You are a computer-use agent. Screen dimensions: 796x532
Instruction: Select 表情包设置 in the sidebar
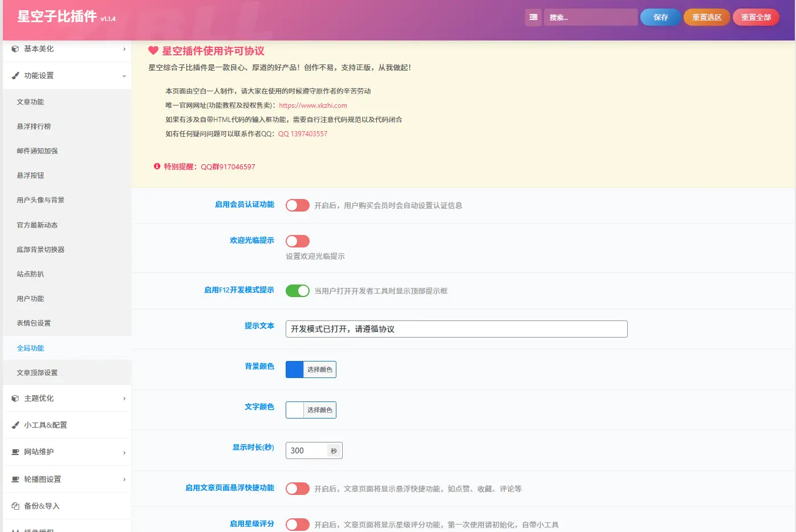coord(34,323)
